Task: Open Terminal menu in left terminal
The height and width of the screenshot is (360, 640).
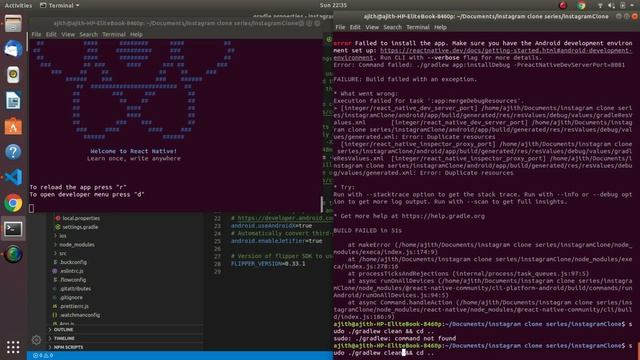Action: pyautogui.click(x=114, y=35)
